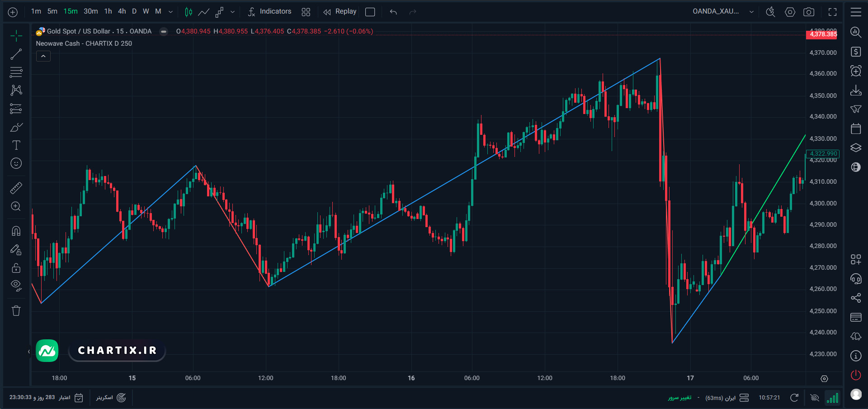Switch to the 1h timeframe
This screenshot has height=409, width=868.
(108, 11)
